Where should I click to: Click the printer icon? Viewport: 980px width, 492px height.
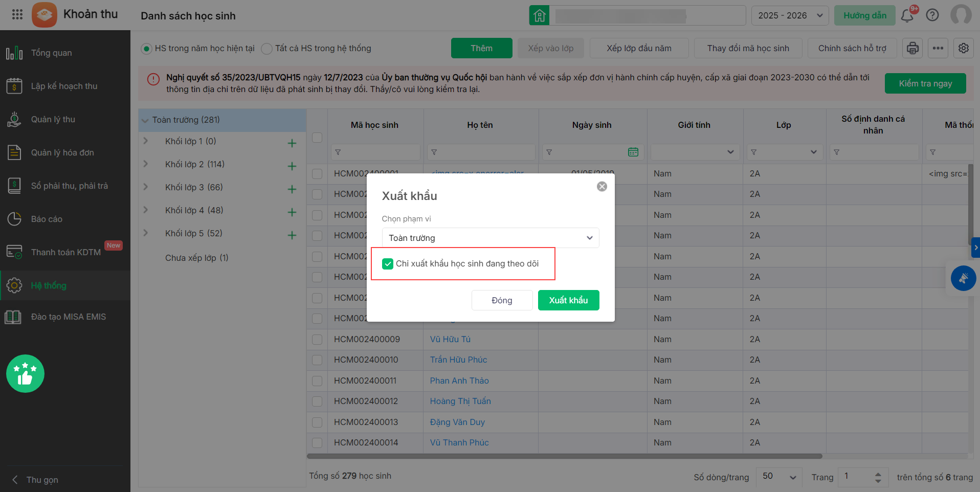point(912,48)
